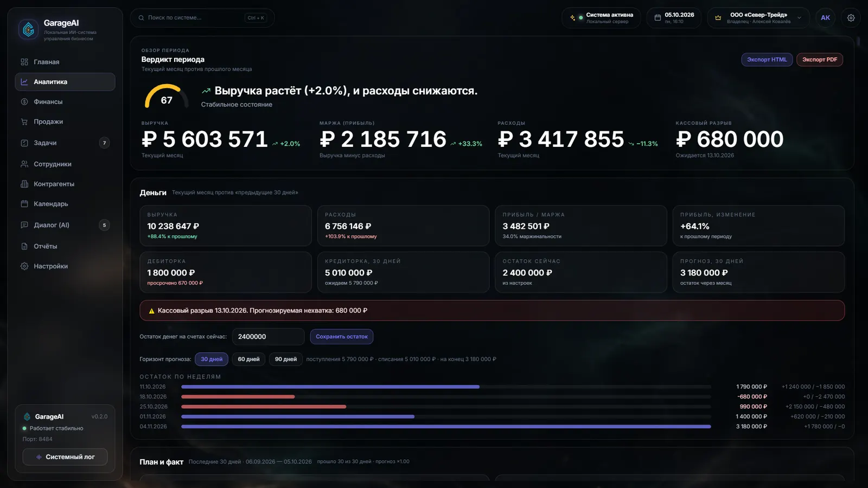
Task: Click the Экспорт PDF button
Action: click(820, 60)
